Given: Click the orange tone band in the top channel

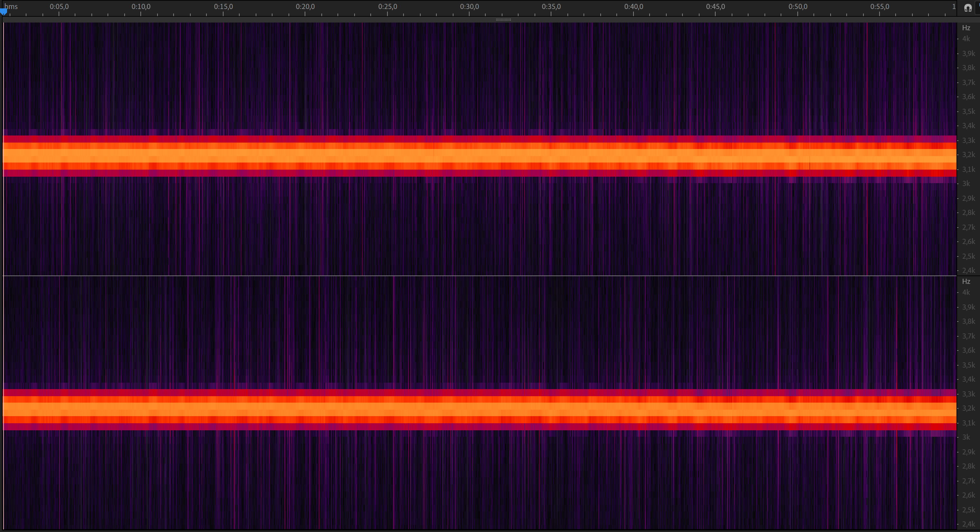Looking at the screenshot, I should (x=479, y=155).
